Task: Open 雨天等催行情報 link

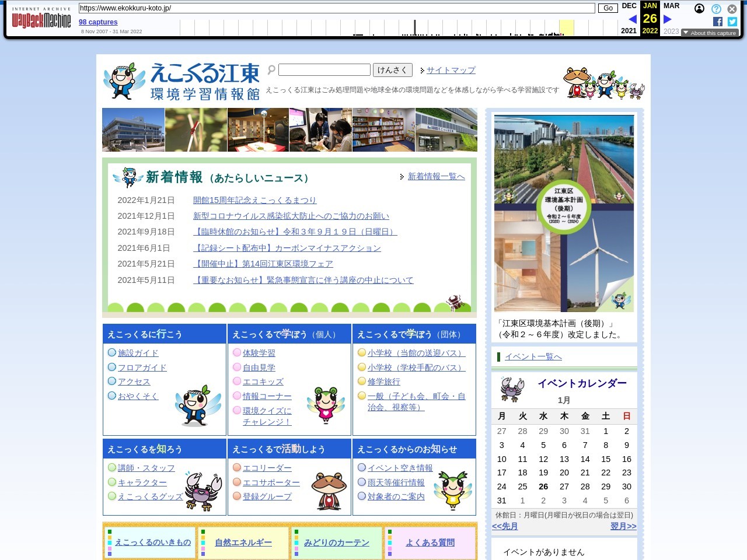Action: click(x=396, y=482)
